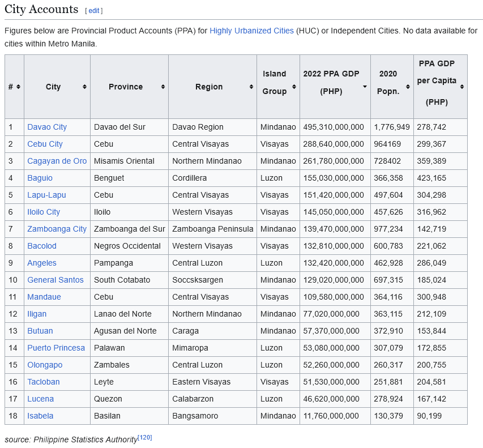Go to the Isabela link
This screenshot has height=448, width=483.
click(40, 416)
